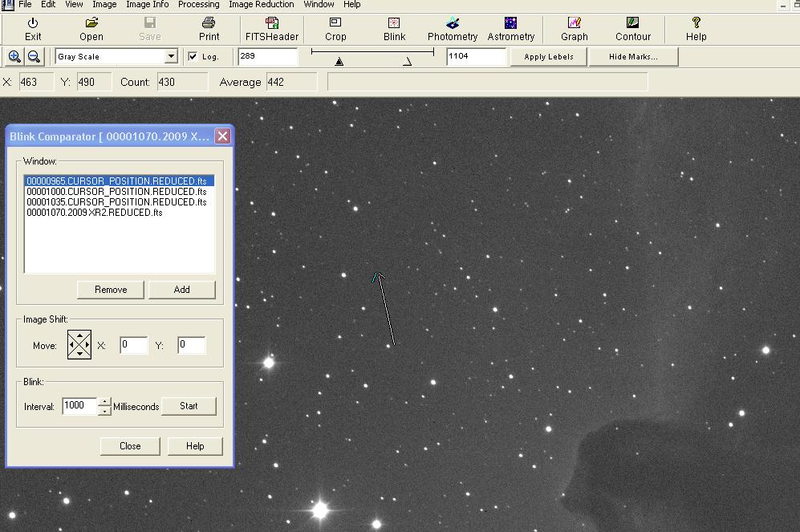The image size is (800, 532).
Task: Open the Graph tool
Action: click(574, 29)
